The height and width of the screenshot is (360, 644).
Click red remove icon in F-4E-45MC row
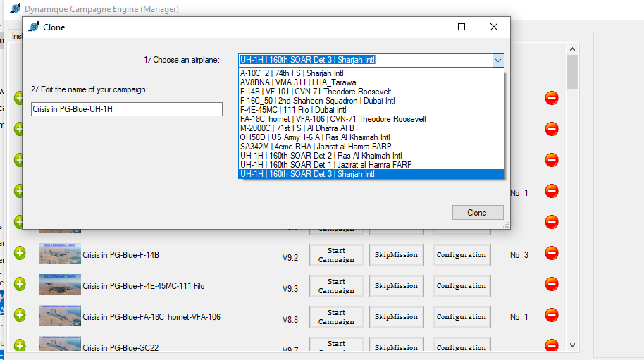[552, 285]
